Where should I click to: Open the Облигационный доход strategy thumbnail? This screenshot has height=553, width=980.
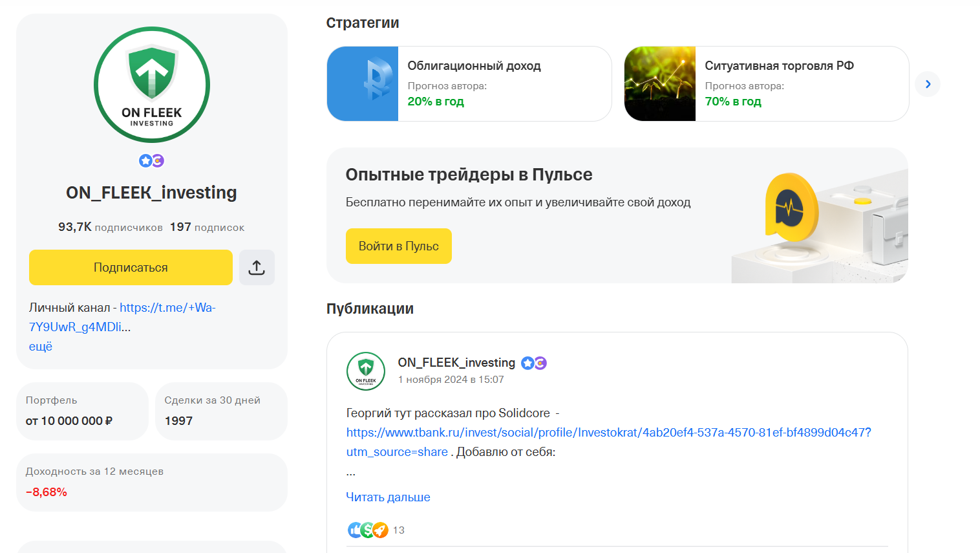[363, 83]
